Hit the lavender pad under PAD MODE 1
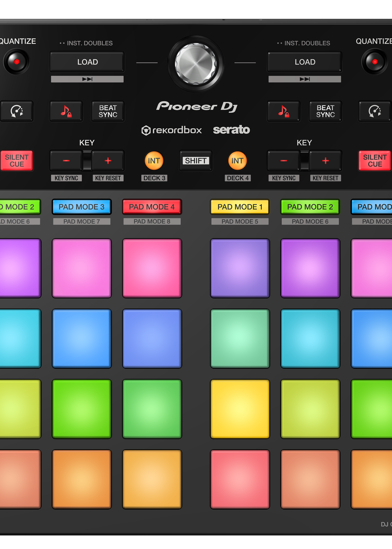 [x=240, y=268]
